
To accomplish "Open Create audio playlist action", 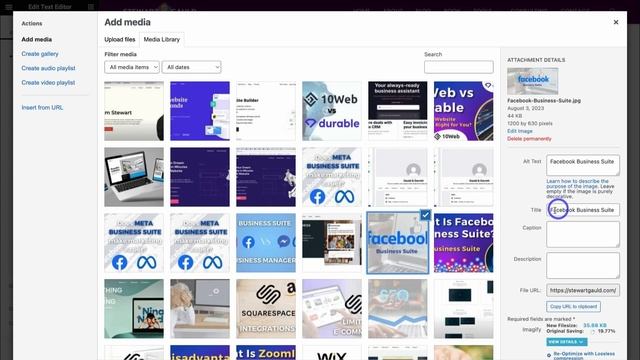I will (x=48, y=68).
